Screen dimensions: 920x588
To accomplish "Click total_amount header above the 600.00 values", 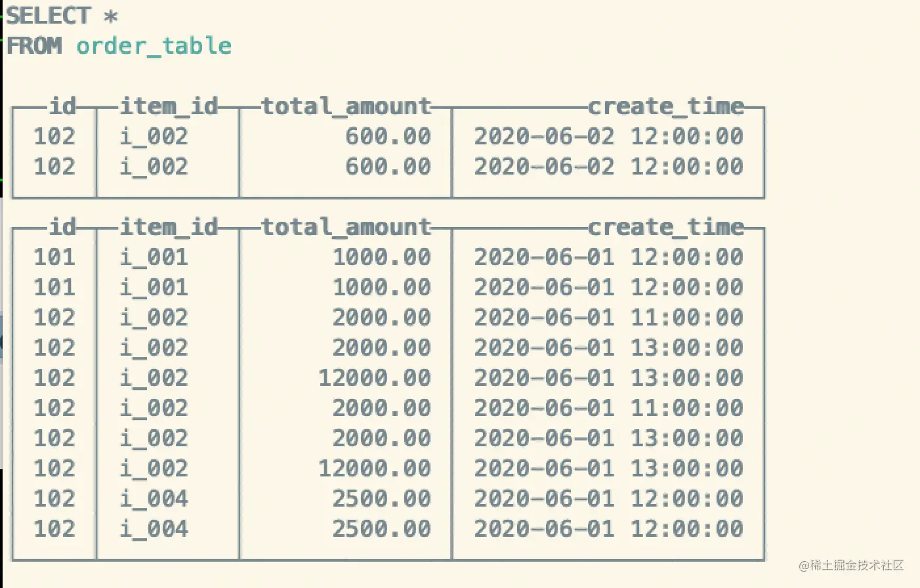I will [346, 106].
